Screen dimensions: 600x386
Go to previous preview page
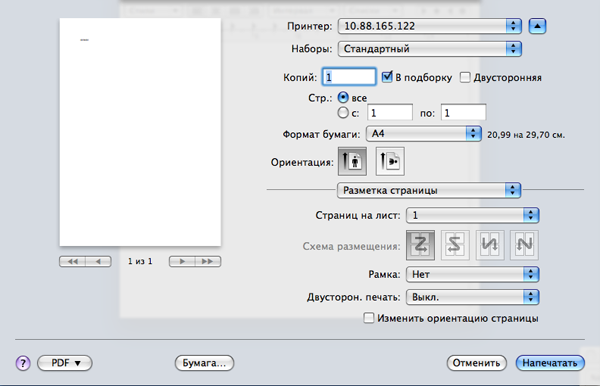point(98,262)
